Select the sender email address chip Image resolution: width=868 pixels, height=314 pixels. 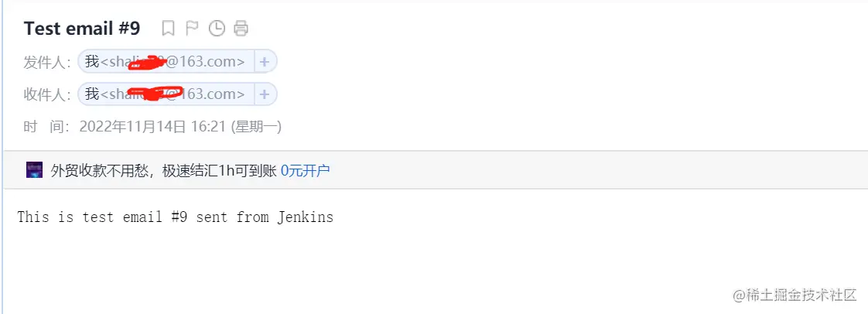[x=166, y=61]
